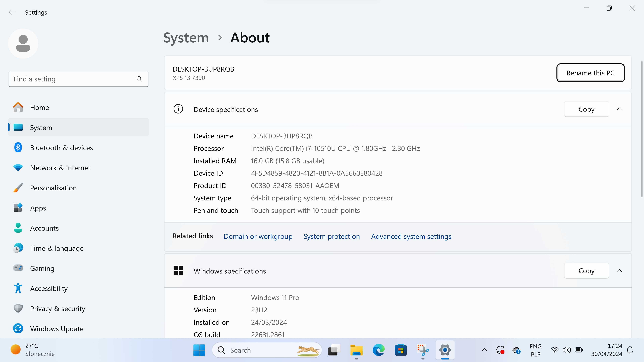644x362 pixels.
Task: Click the Product ID value 00330-52478-58031-AAOEM
Action: 295,186
